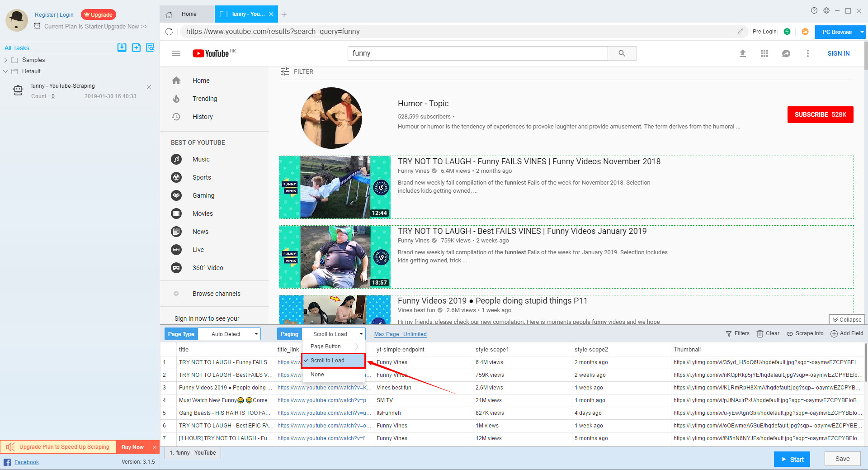
Task: Click the Live category icon
Action: [x=176, y=250]
